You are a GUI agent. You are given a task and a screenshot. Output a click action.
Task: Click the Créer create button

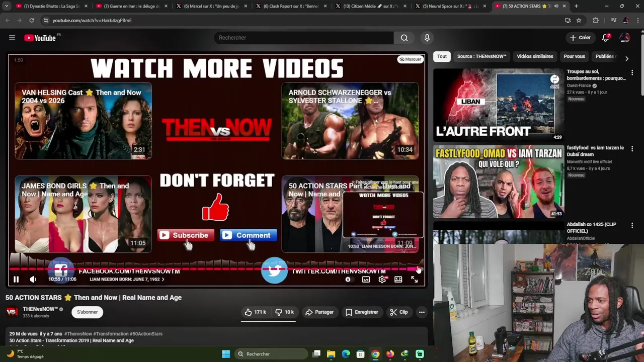point(580,38)
